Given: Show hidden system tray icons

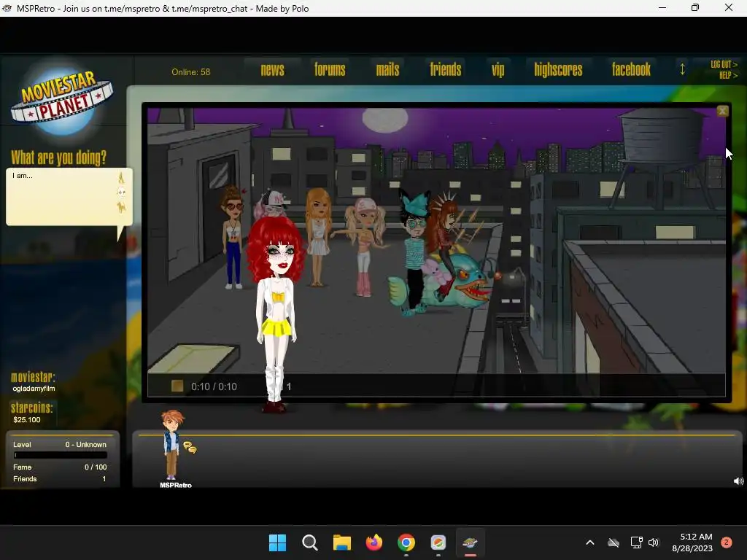Looking at the screenshot, I should click(x=589, y=542).
